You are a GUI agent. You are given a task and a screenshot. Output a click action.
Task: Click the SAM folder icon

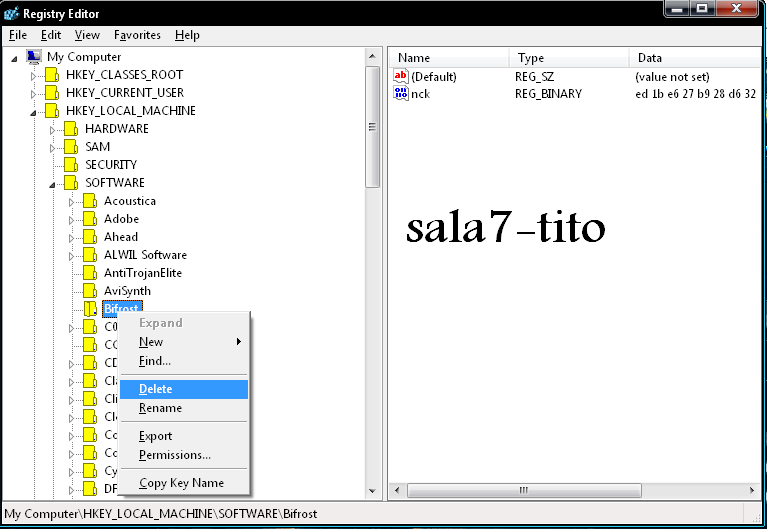[x=71, y=147]
